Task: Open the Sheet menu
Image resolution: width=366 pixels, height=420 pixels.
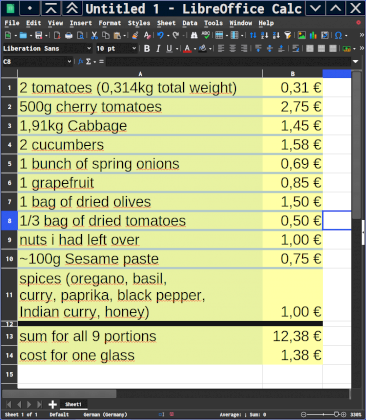Action: pyautogui.click(x=166, y=23)
